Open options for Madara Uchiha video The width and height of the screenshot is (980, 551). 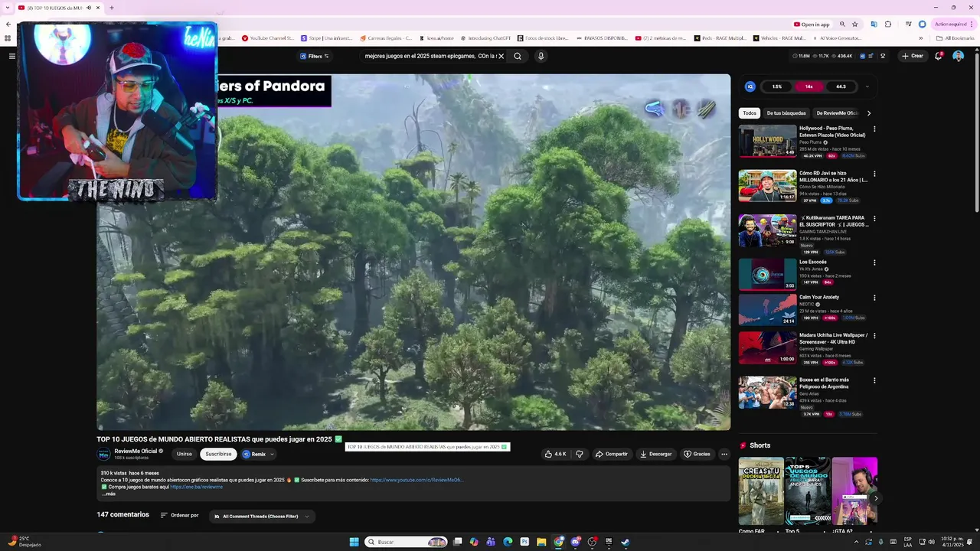coord(874,336)
